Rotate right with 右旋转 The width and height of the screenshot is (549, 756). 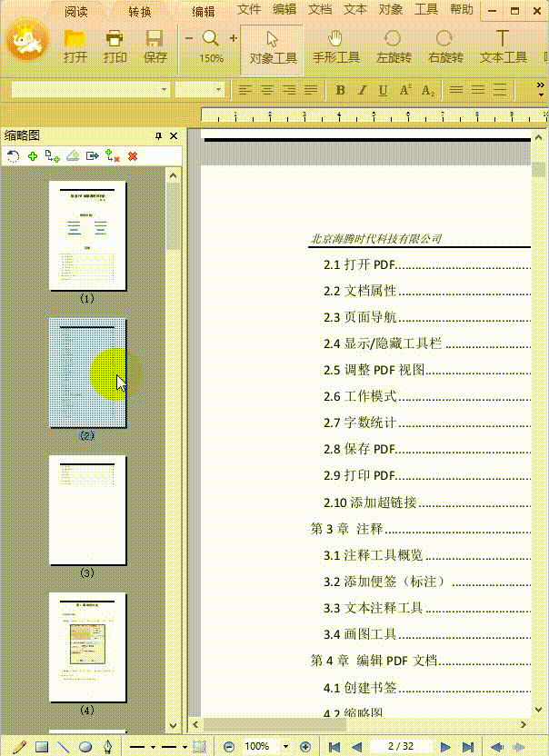[x=445, y=47]
